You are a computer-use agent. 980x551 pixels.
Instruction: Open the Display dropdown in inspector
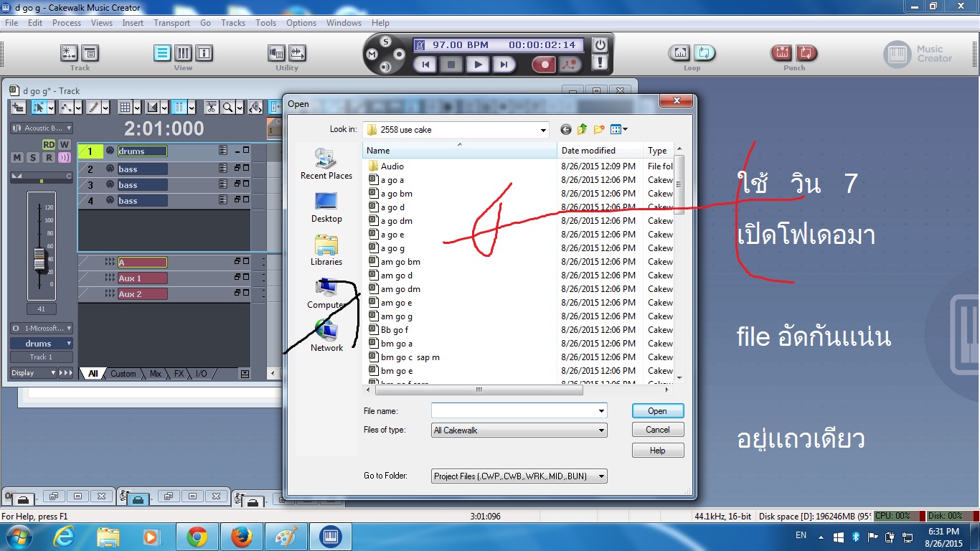tap(34, 373)
